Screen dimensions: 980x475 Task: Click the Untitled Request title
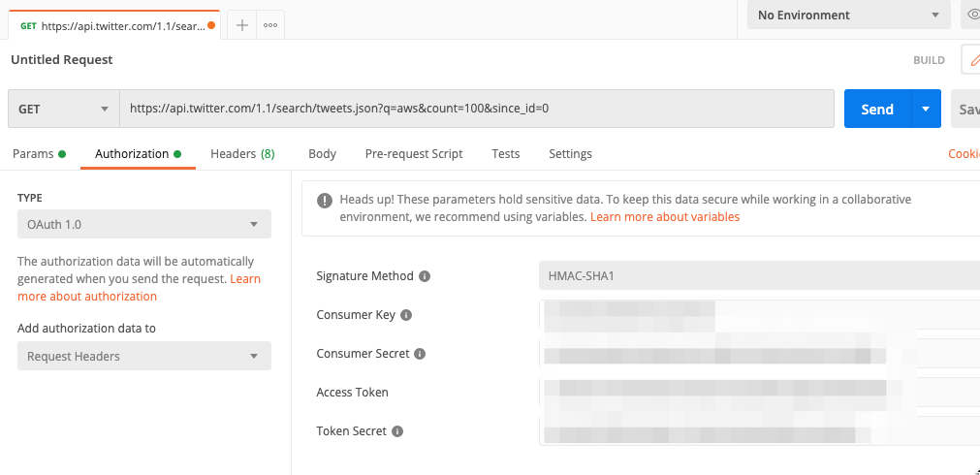point(62,60)
